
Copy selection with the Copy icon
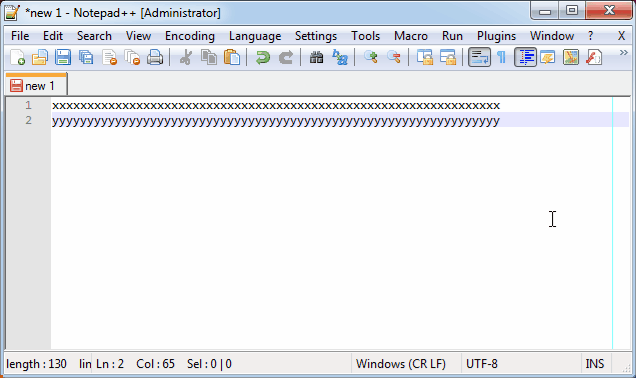[x=209, y=57]
